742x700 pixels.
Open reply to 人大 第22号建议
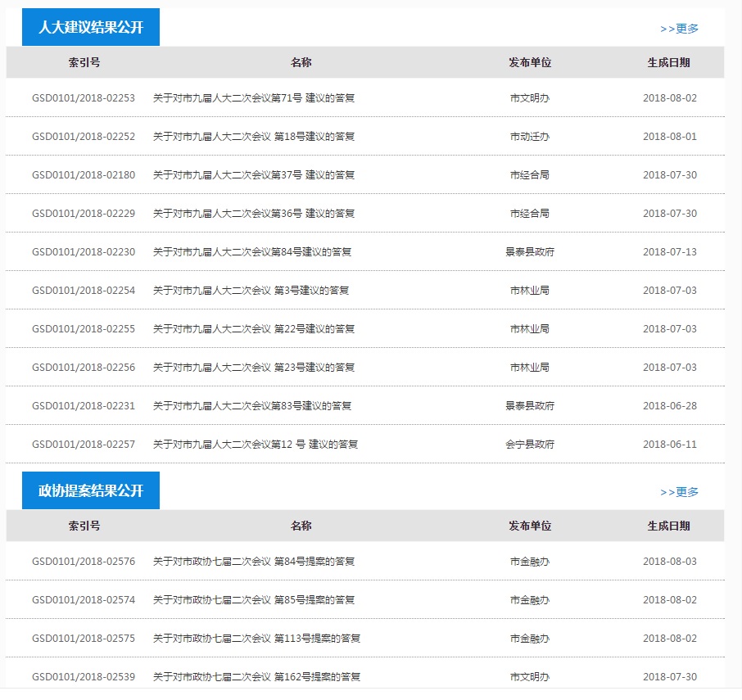254,329
